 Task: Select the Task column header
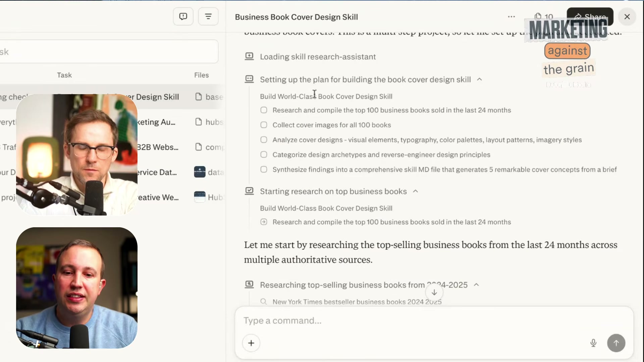64,75
